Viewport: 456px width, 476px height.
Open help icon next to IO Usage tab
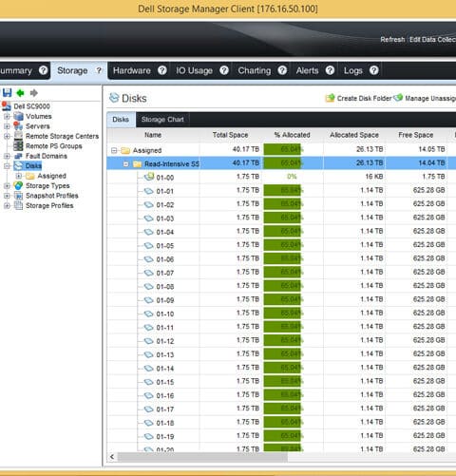[x=224, y=70]
